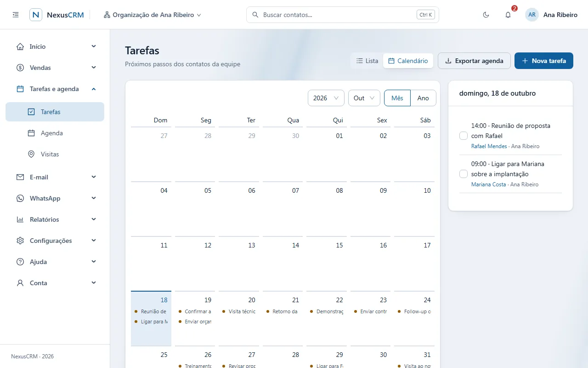Click the Configurações gear icon
This screenshot has width=588, height=368.
tap(20, 241)
